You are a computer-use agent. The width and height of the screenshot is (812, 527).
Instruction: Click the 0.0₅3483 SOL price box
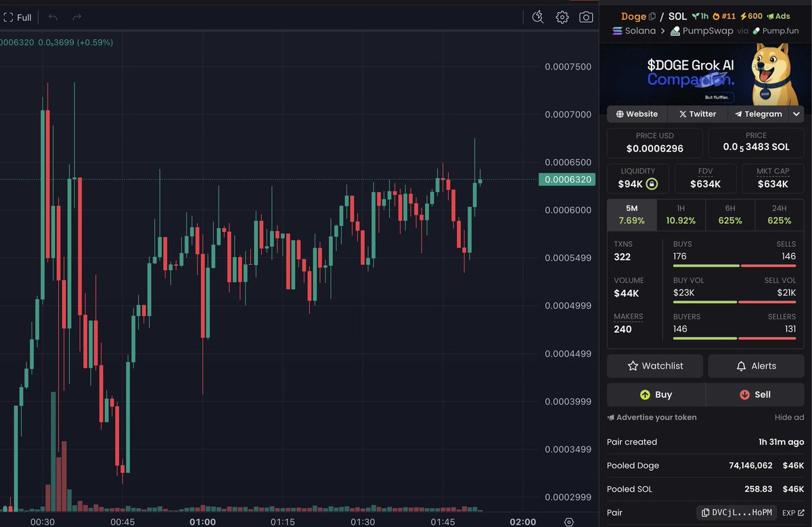click(756, 143)
